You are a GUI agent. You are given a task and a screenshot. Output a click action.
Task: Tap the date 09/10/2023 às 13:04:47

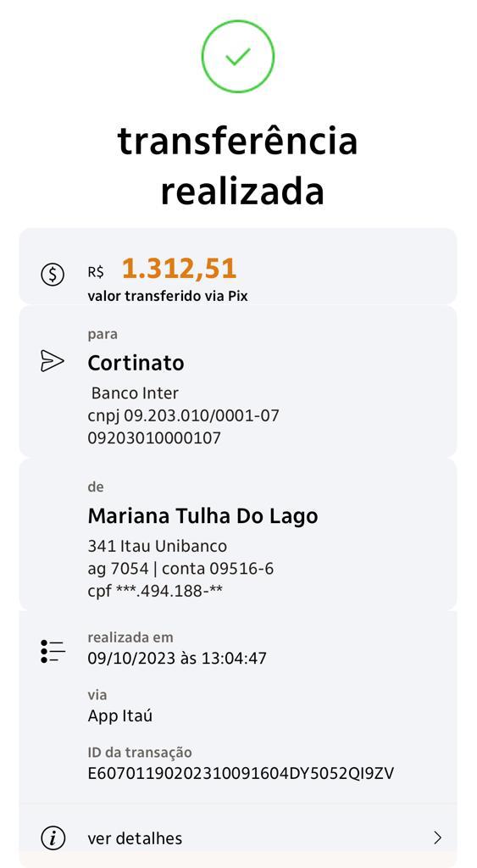point(177,658)
